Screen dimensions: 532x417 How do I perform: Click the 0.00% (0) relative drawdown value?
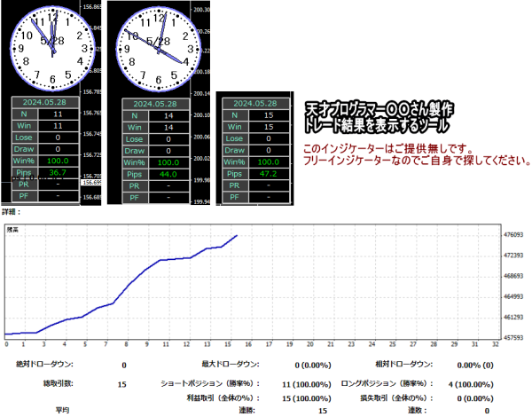point(475,366)
